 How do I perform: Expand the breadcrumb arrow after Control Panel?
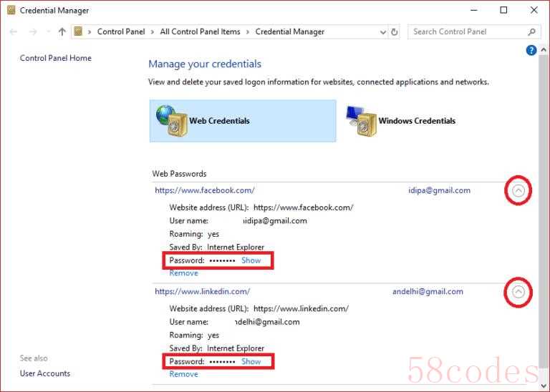pos(153,32)
